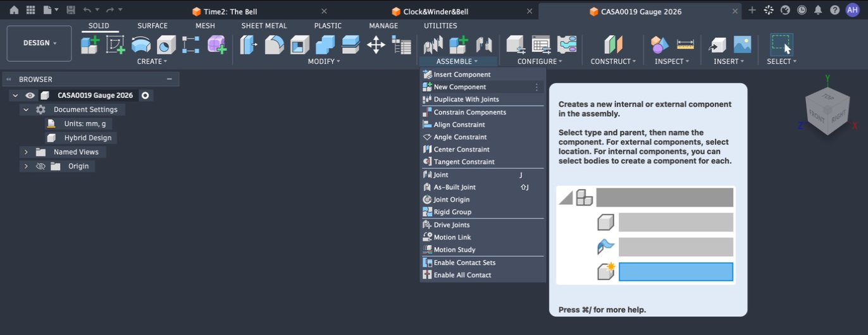Choose Enable Contact Sets menu item
868x335 pixels.
point(482,262)
